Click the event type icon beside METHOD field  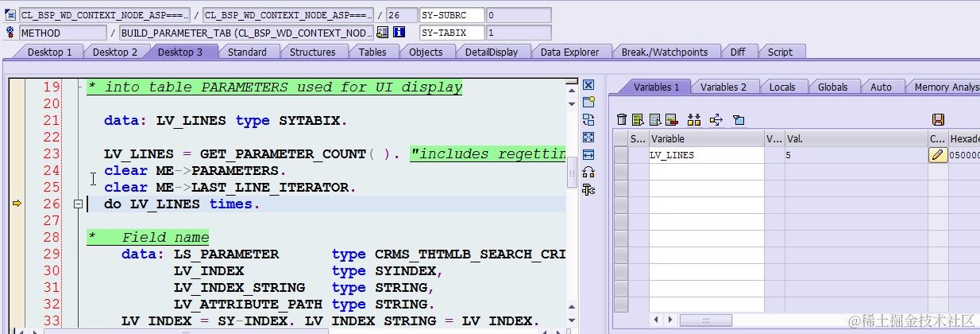pos(10,33)
